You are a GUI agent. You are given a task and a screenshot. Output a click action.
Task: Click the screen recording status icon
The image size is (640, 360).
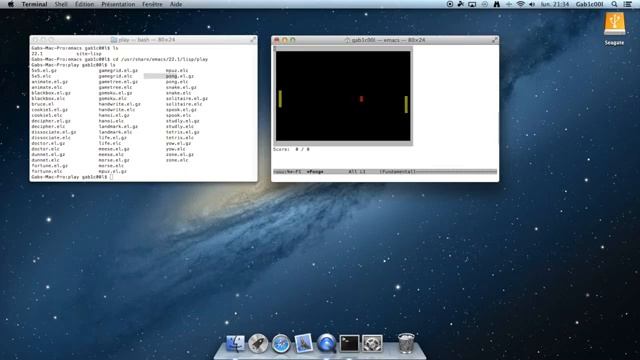(449, 4)
